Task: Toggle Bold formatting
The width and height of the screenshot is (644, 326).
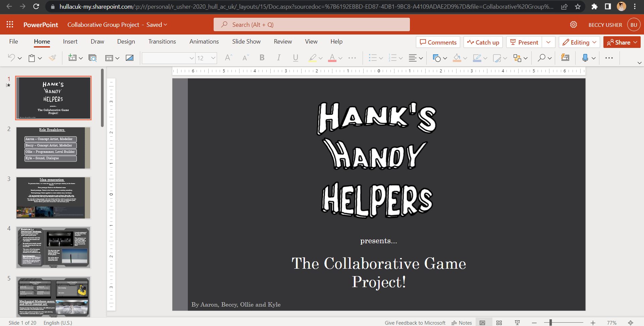Action: click(x=262, y=58)
